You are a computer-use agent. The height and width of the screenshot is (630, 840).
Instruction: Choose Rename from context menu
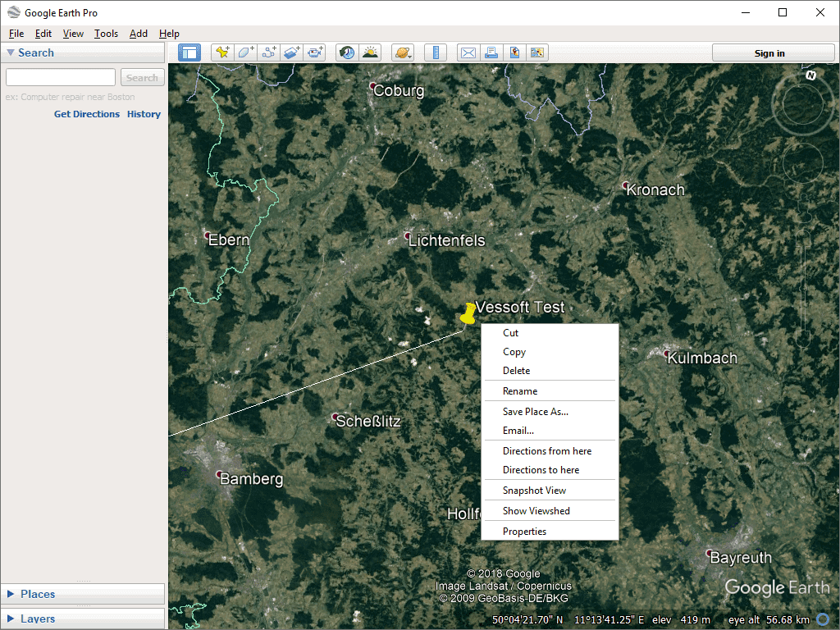pyautogui.click(x=550, y=391)
